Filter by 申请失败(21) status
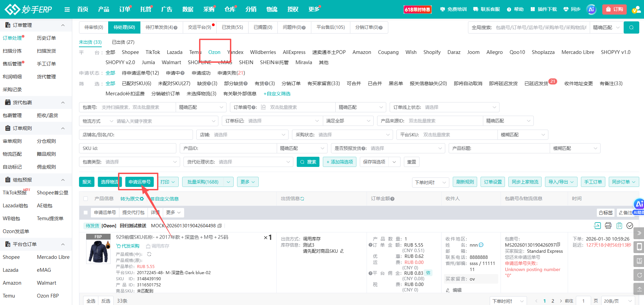 pyautogui.click(x=231, y=73)
